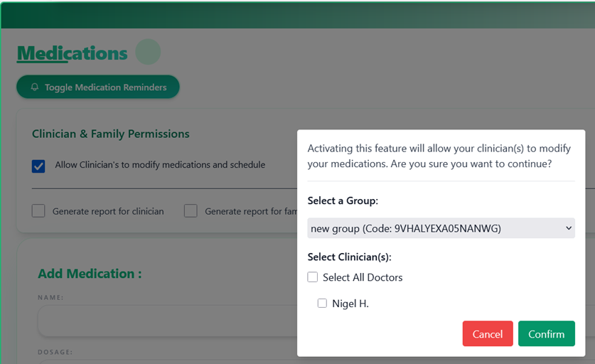Click the Generate report for clinician label
This screenshot has width=595, height=364.
tap(108, 211)
